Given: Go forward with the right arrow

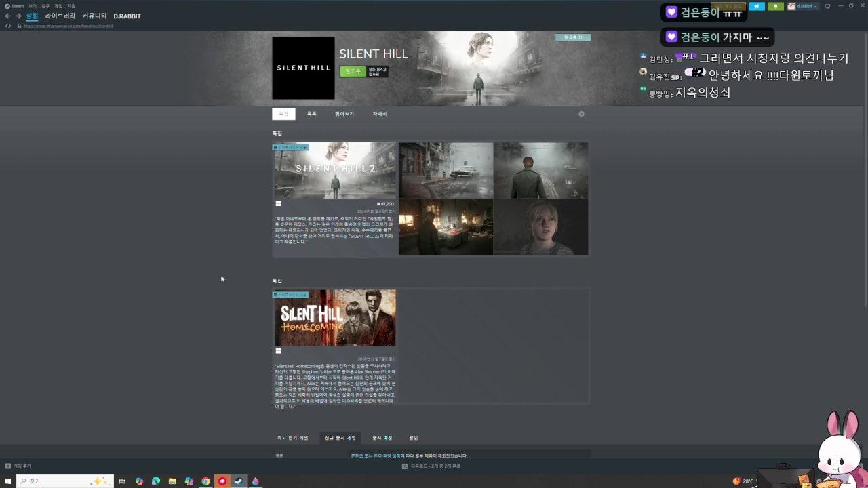Looking at the screenshot, I should [x=18, y=16].
